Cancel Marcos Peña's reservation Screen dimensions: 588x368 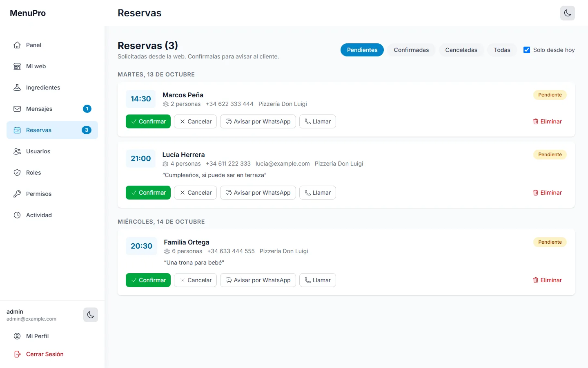pos(195,121)
